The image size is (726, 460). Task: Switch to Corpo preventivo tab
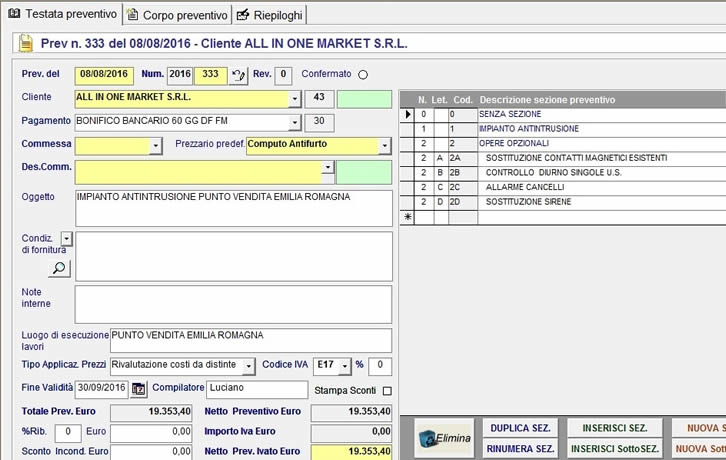point(178,15)
